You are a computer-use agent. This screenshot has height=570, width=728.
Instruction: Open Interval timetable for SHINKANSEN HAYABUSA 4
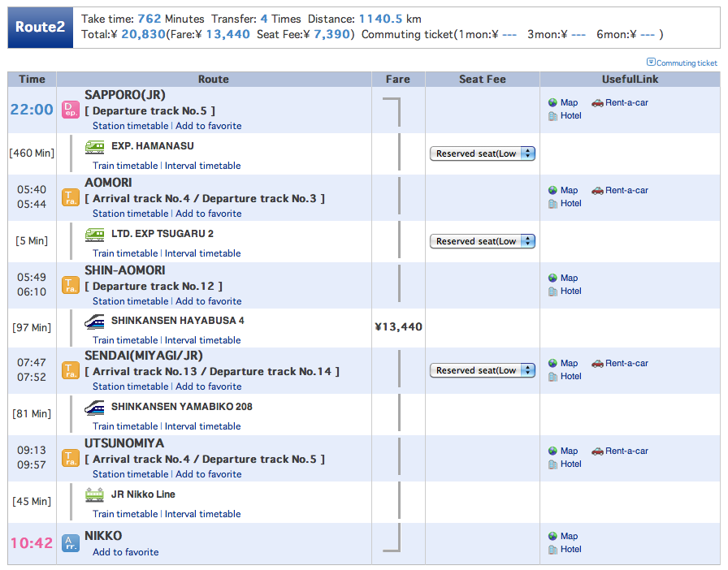point(203,340)
